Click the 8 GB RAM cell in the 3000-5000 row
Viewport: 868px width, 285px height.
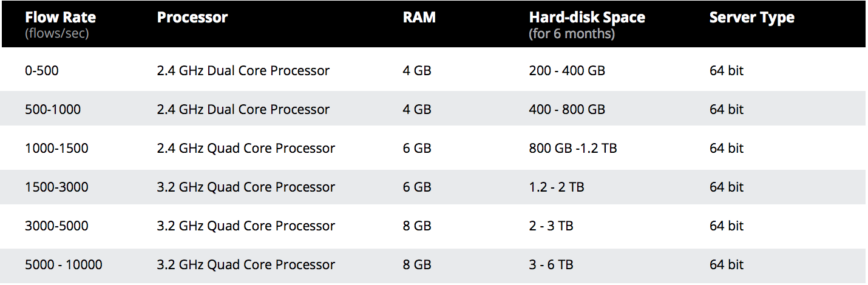[417, 226]
